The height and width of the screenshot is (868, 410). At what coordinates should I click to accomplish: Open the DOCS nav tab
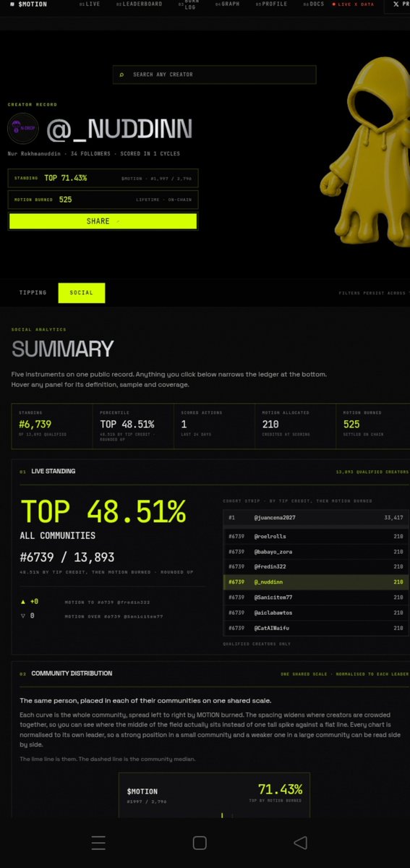coord(314,4)
